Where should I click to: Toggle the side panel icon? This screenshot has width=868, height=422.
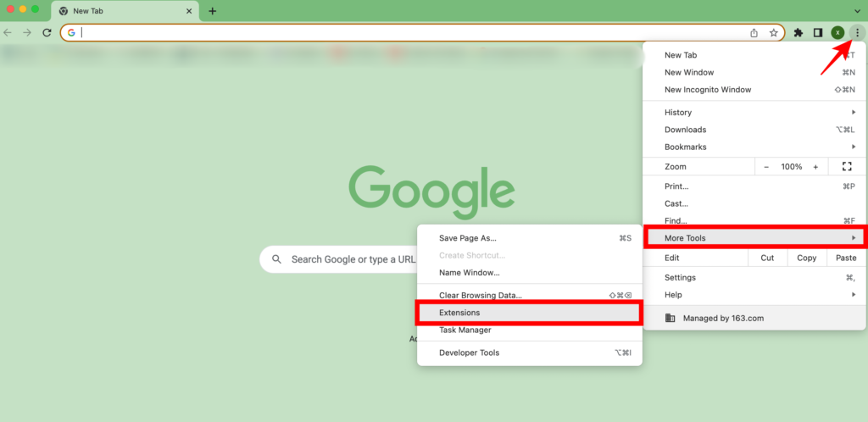[x=818, y=33]
